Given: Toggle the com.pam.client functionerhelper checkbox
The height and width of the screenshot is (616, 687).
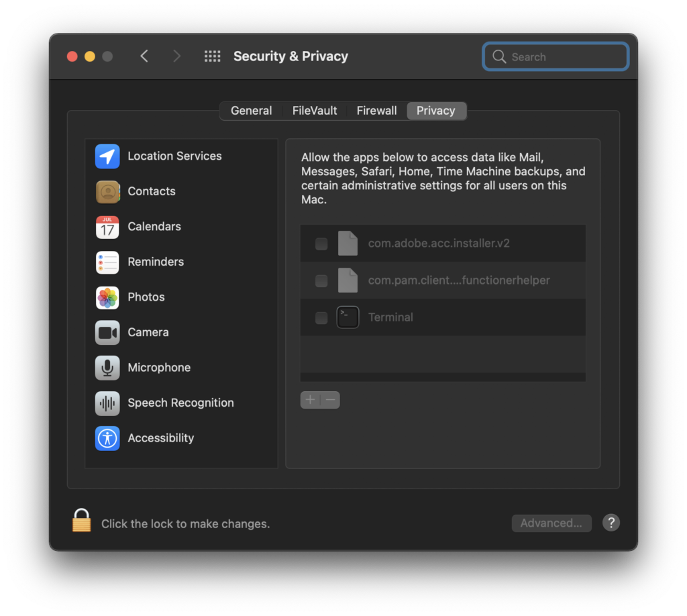Looking at the screenshot, I should (321, 280).
